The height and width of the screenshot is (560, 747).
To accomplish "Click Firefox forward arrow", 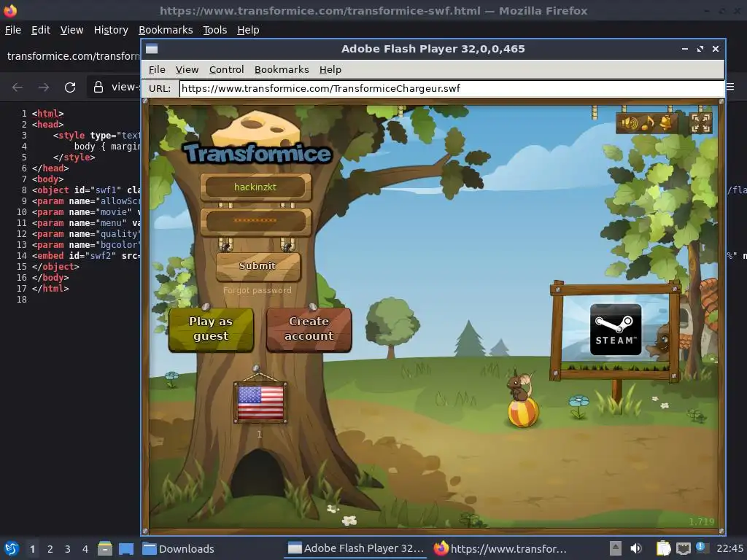I will [x=43, y=87].
